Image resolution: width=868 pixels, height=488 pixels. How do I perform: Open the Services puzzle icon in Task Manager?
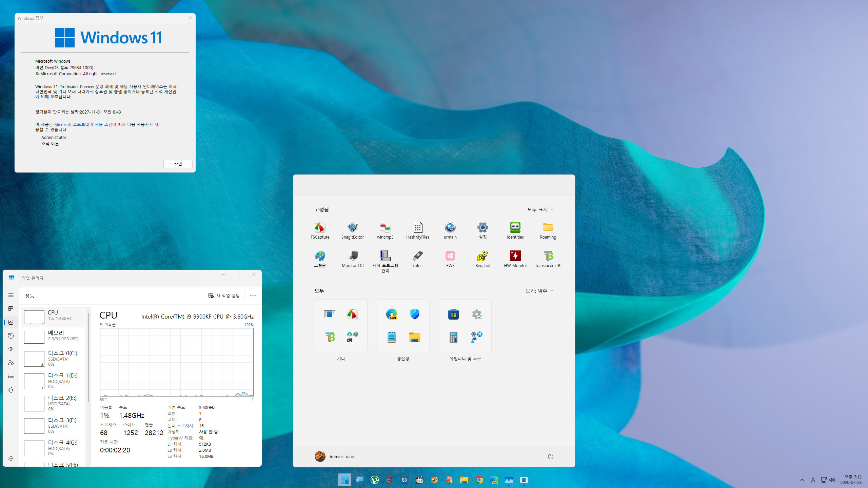pyautogui.click(x=11, y=390)
